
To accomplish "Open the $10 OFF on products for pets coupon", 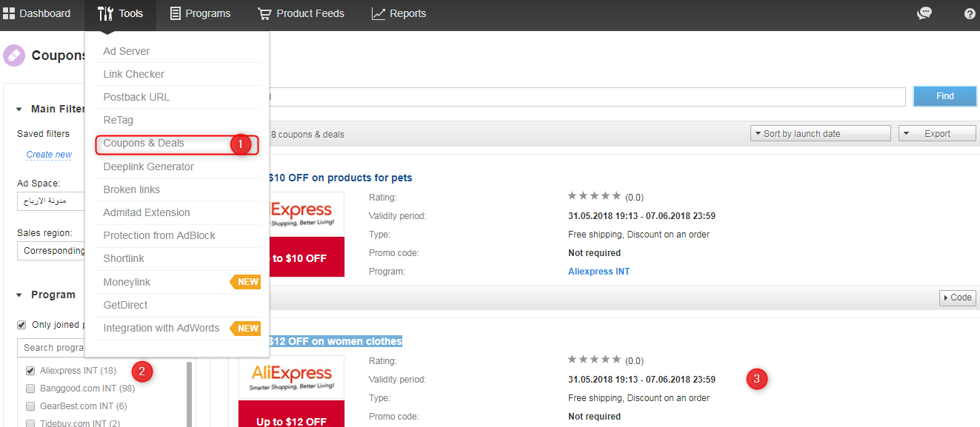I will tap(339, 178).
